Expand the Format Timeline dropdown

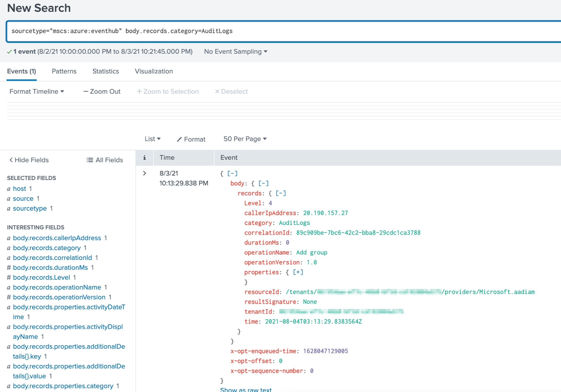[x=36, y=92]
